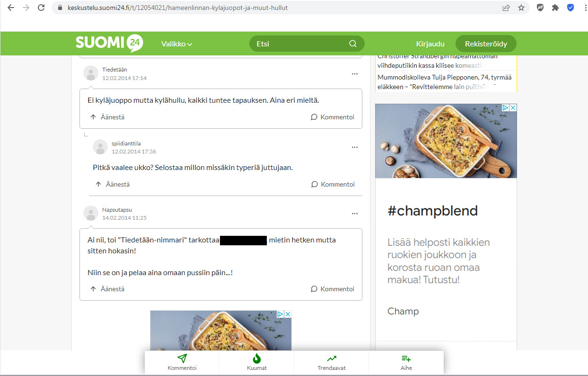The image size is (588, 376).
Task: Click the browser address bar URL
Action: (177, 8)
